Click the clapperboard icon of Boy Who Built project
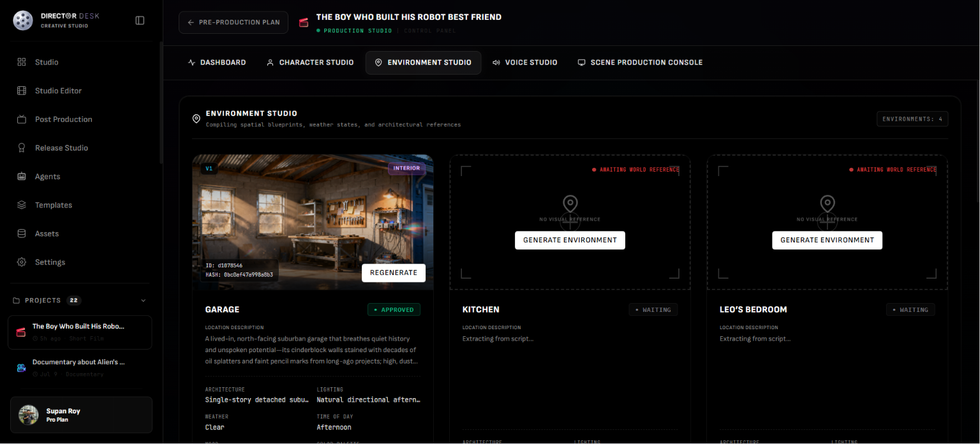This screenshot has width=980, height=444. click(21, 332)
